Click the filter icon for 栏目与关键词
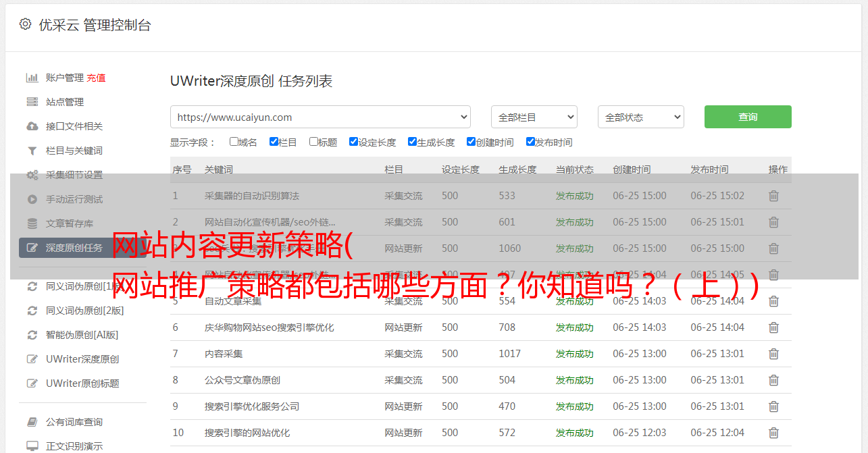This screenshot has height=453, width=868. (32, 151)
